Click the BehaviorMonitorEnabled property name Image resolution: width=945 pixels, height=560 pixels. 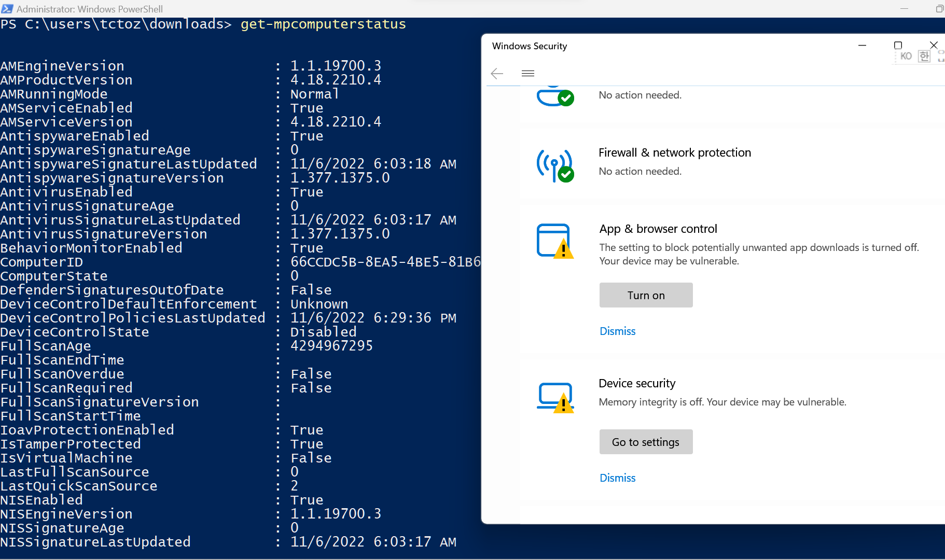[91, 248]
